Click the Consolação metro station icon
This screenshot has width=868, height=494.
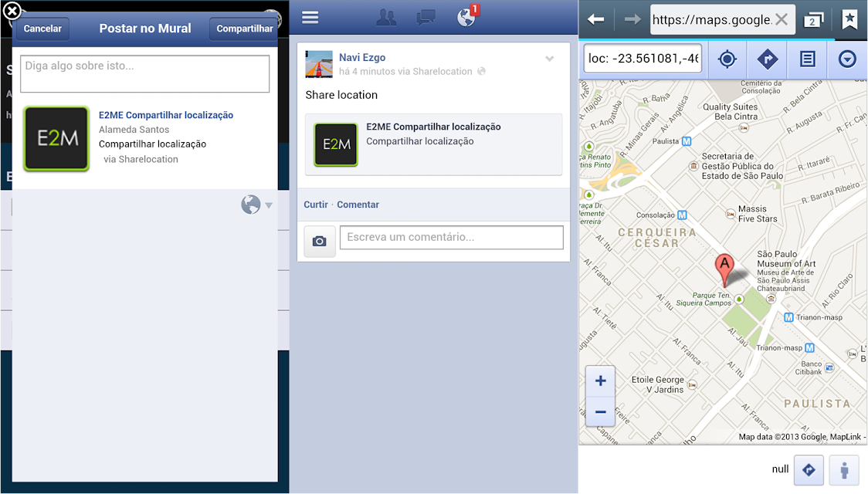[x=682, y=215]
